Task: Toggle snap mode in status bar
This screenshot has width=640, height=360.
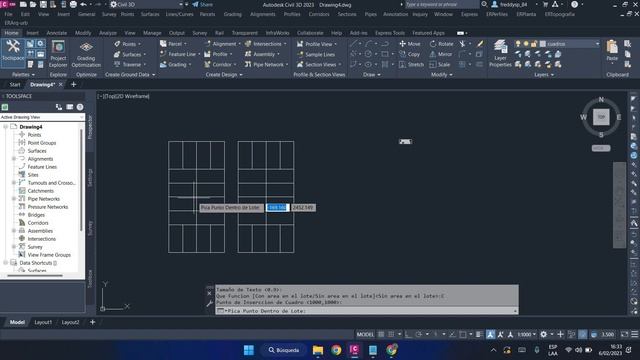Action: click(391, 334)
